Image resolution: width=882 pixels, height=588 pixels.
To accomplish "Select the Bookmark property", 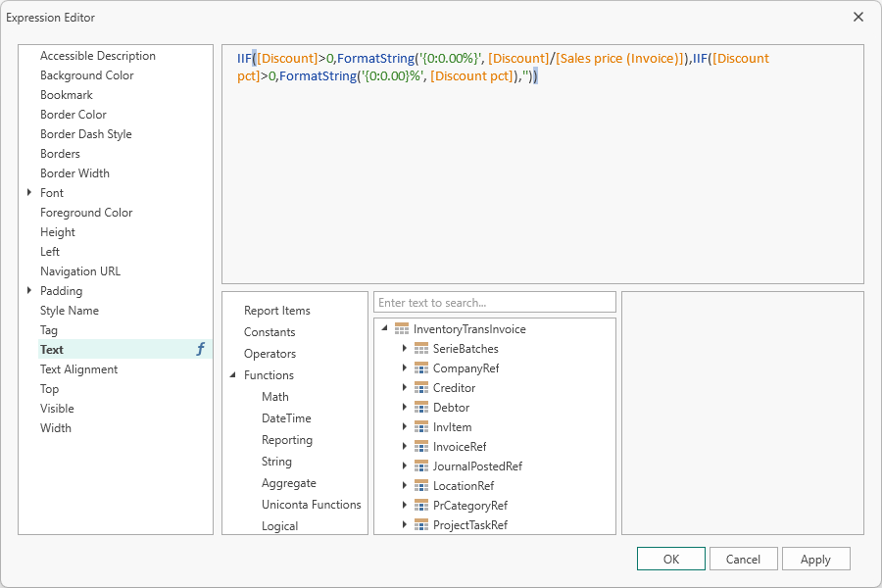I will (x=67, y=94).
